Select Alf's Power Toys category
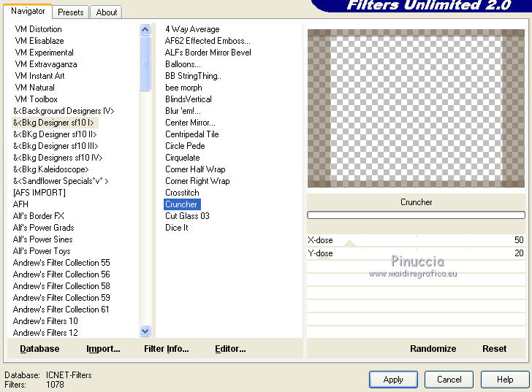Viewport: 532px width, 392px height. [42, 251]
